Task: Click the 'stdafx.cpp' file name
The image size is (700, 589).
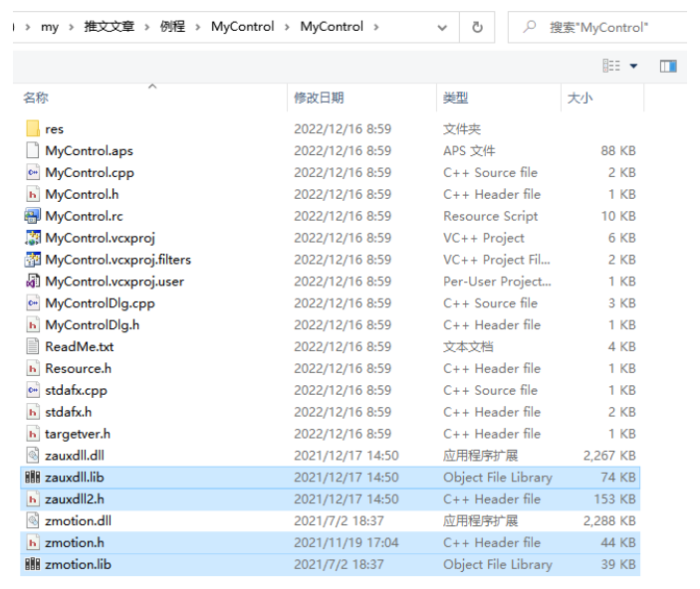Action: pos(76,390)
